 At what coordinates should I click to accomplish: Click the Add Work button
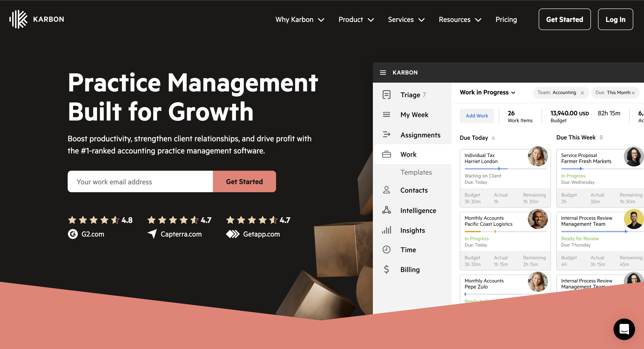(477, 116)
